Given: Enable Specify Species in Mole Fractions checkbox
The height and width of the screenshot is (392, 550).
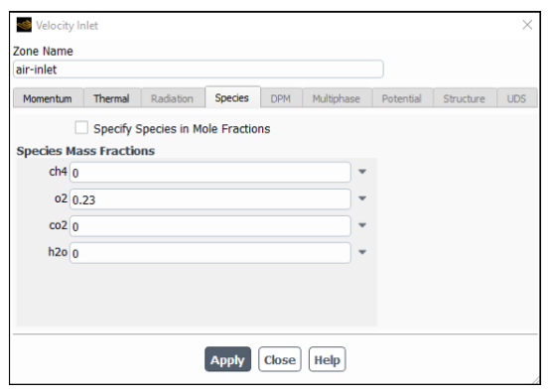Looking at the screenshot, I should [x=81, y=128].
